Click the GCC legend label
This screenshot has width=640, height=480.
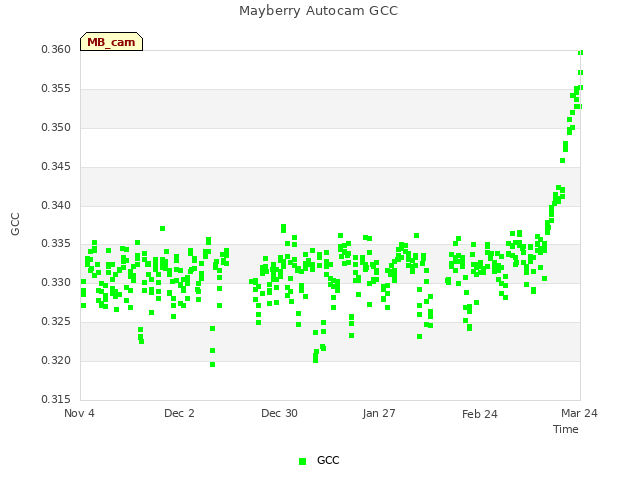point(328,460)
